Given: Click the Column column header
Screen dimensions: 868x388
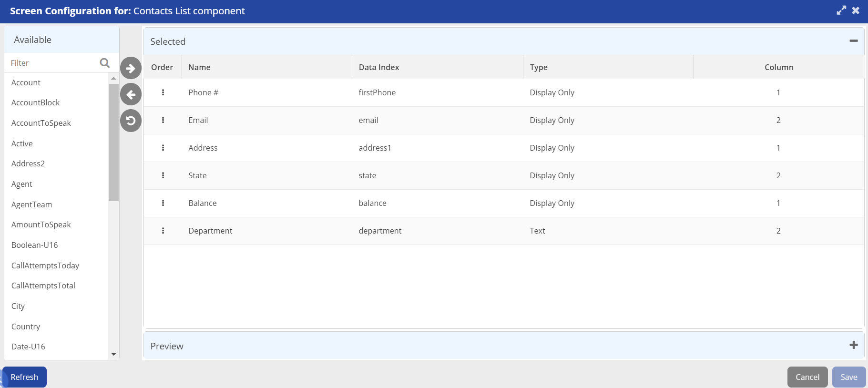Looking at the screenshot, I should (779, 67).
